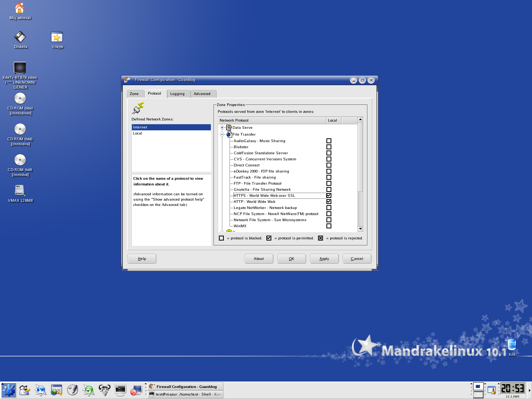Image resolution: width=532 pixels, height=399 pixels.
Task: Click the File Transfer category icon
Action: point(229,135)
